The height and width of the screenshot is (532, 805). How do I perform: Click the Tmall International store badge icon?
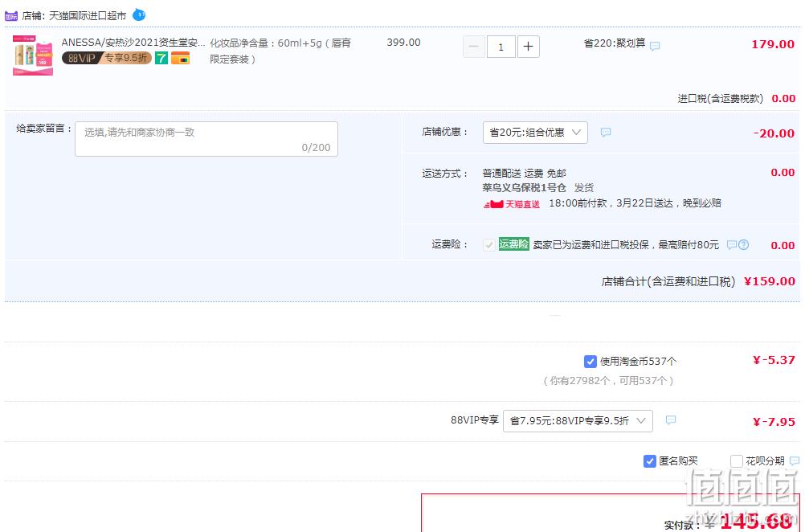10,15
